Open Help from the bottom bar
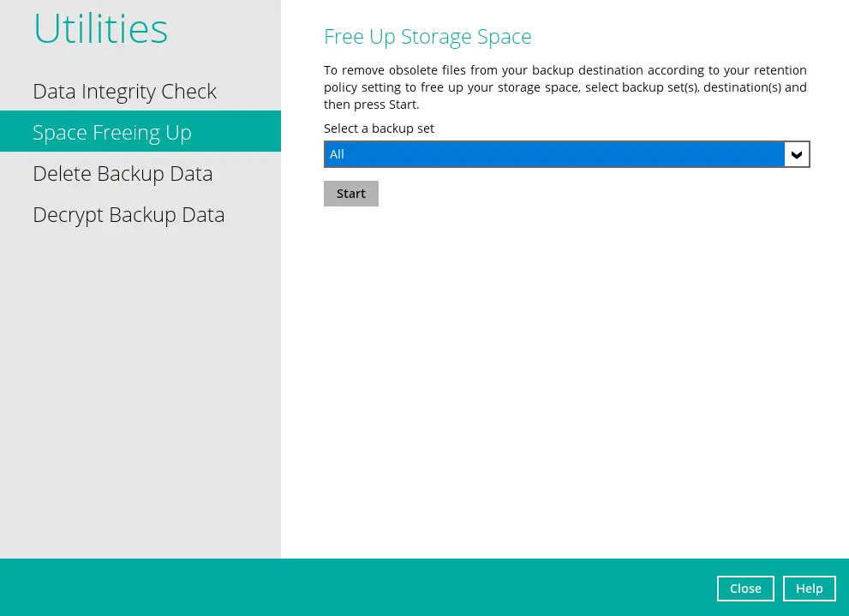 point(809,589)
